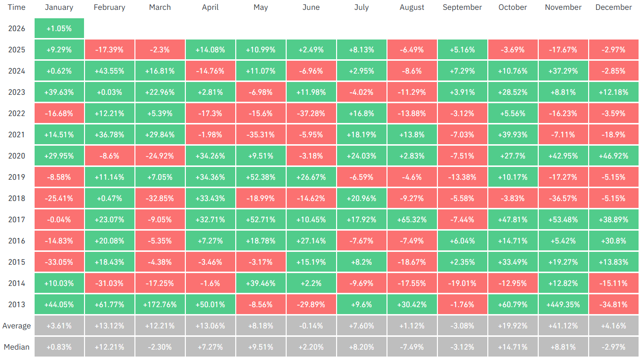Click the +172.76% March 2013 cell
The image size is (644, 361).
tap(160, 305)
